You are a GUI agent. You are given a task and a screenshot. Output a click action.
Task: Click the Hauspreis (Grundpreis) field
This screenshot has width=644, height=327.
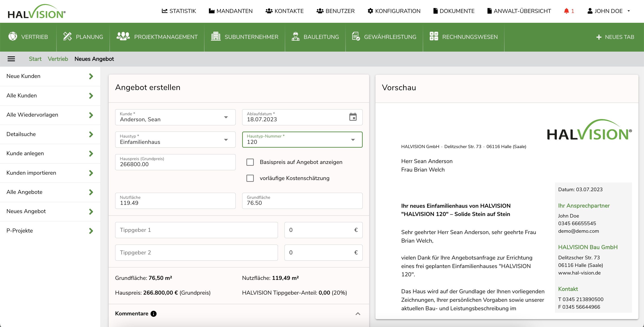pyautogui.click(x=175, y=162)
